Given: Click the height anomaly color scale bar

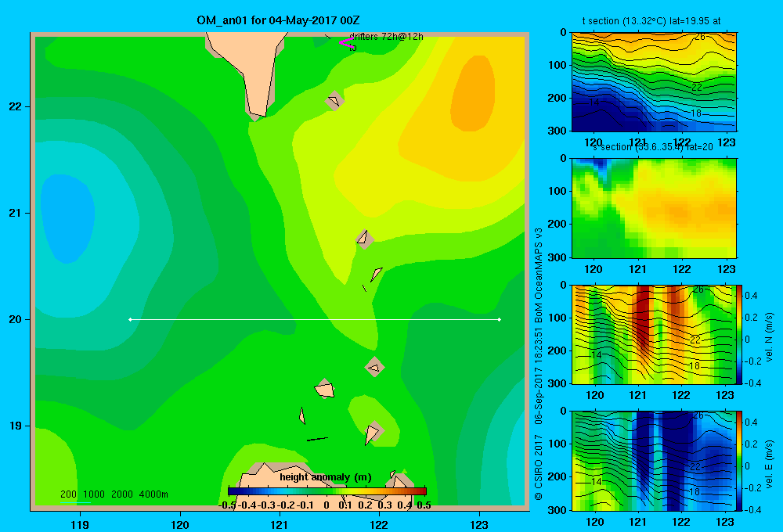Looking at the screenshot, I should [x=327, y=491].
